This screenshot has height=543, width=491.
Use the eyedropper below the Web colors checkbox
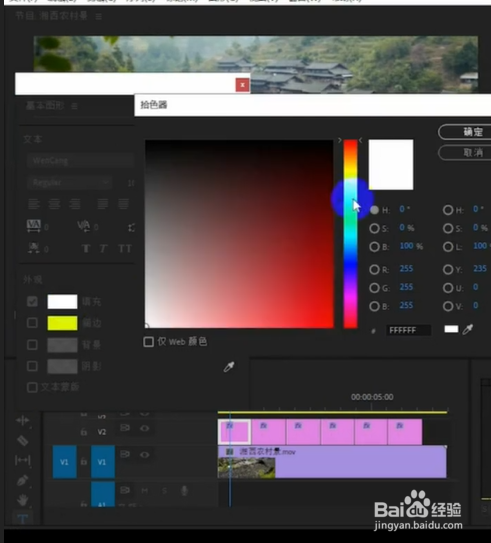(x=229, y=367)
